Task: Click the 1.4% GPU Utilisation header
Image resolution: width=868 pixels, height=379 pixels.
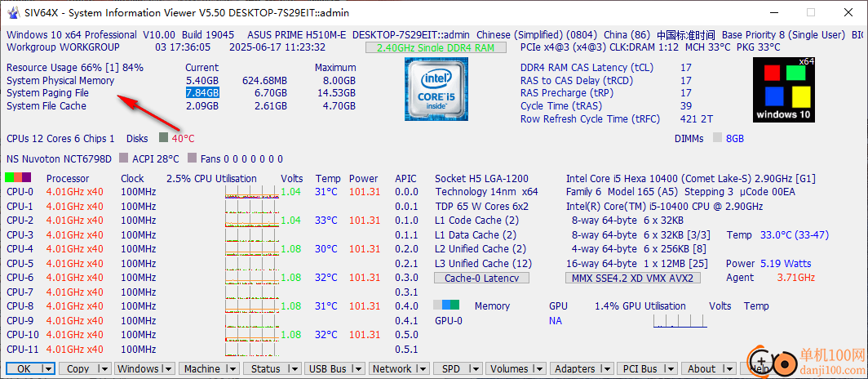Action: 640,305
